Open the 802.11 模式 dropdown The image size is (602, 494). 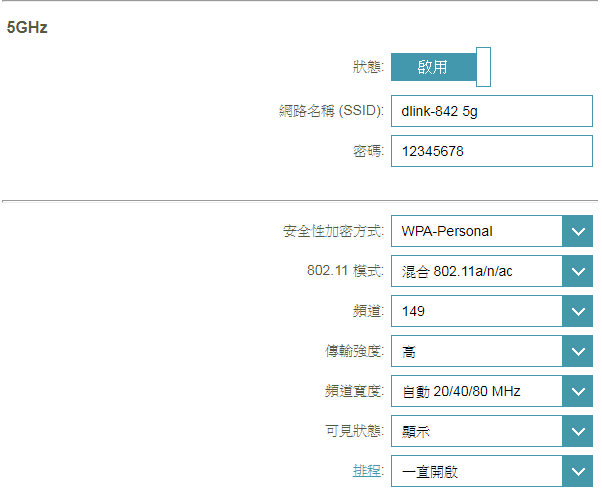pyautogui.click(x=492, y=271)
